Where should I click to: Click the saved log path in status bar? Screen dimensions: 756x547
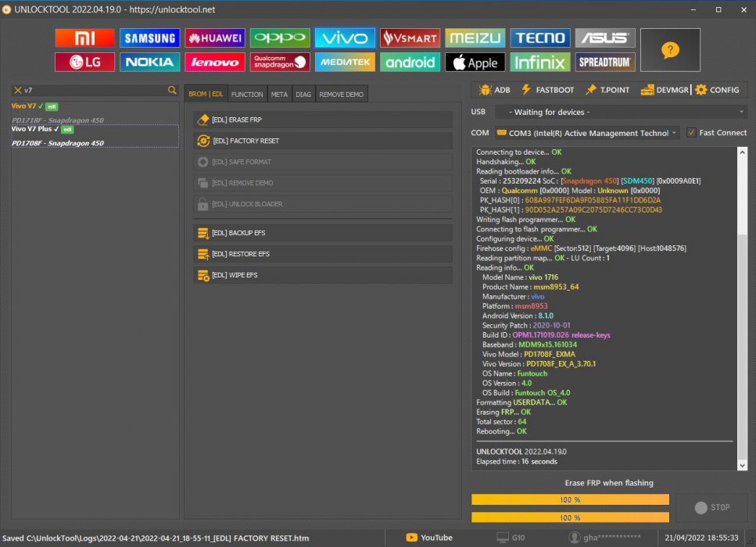(156, 538)
